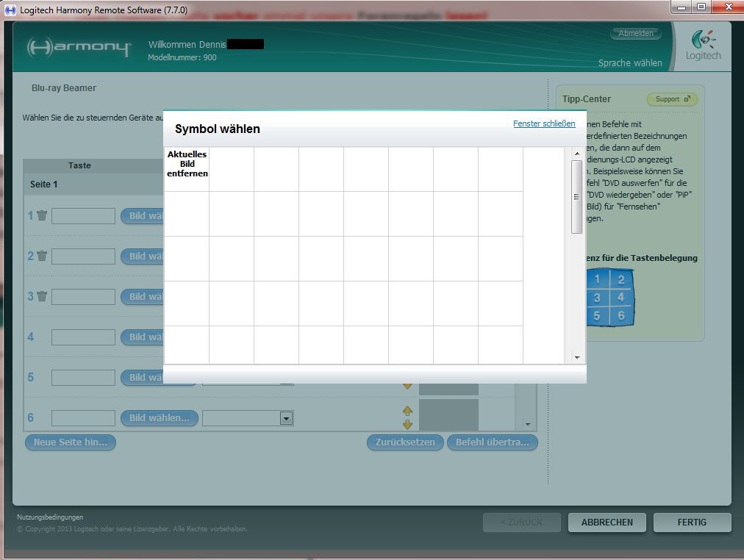The image size is (744, 560).
Task: Click the symbol list scroll-up arrow
Action: 577,153
